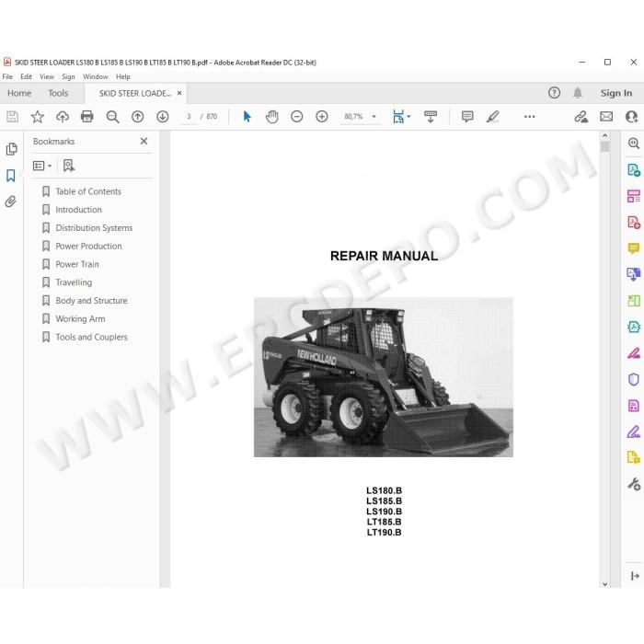Click the share link icon

(581, 117)
